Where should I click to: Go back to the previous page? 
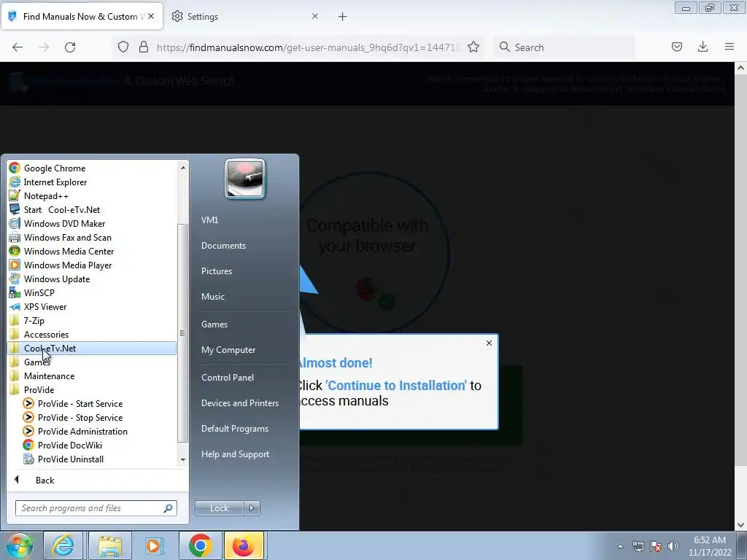18,47
